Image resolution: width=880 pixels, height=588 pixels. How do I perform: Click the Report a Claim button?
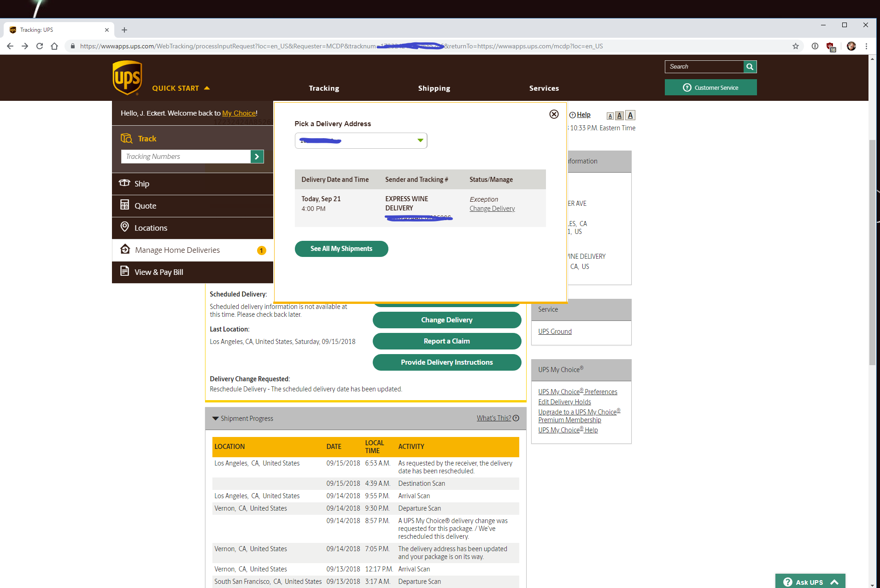click(x=446, y=341)
